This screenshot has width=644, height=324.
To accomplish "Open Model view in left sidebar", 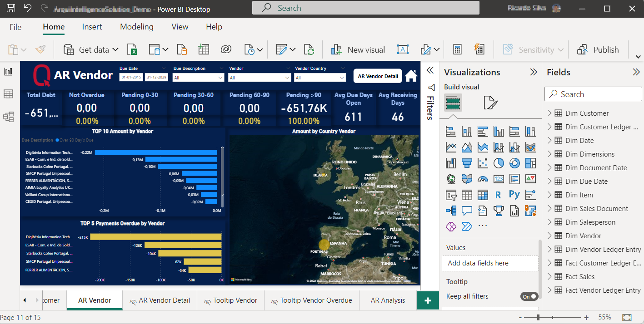I will tap(8, 117).
